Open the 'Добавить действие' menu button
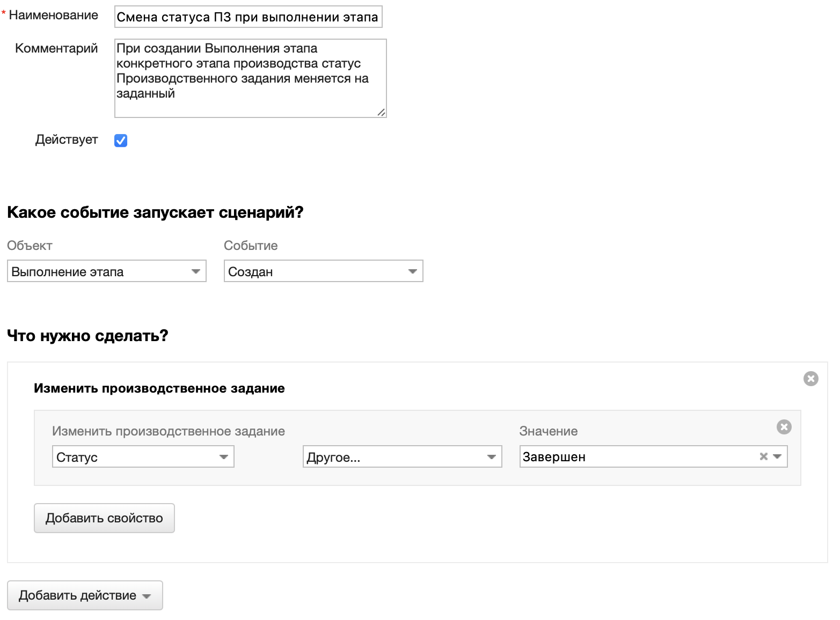The height and width of the screenshot is (620, 840). pos(85,595)
